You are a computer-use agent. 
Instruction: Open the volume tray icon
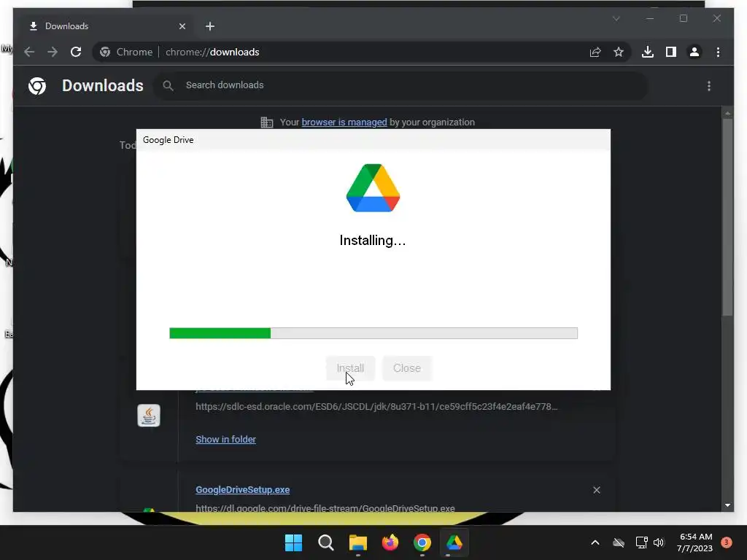659,542
